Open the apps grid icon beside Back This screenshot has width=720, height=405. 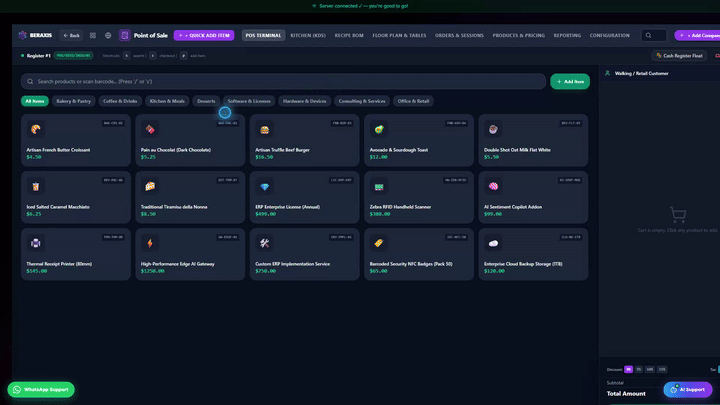93,35
